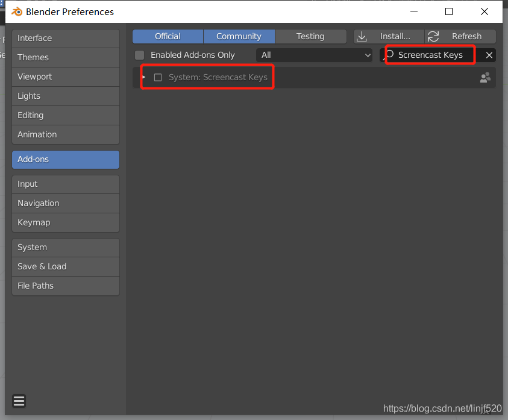Open the File Paths section

(66, 286)
